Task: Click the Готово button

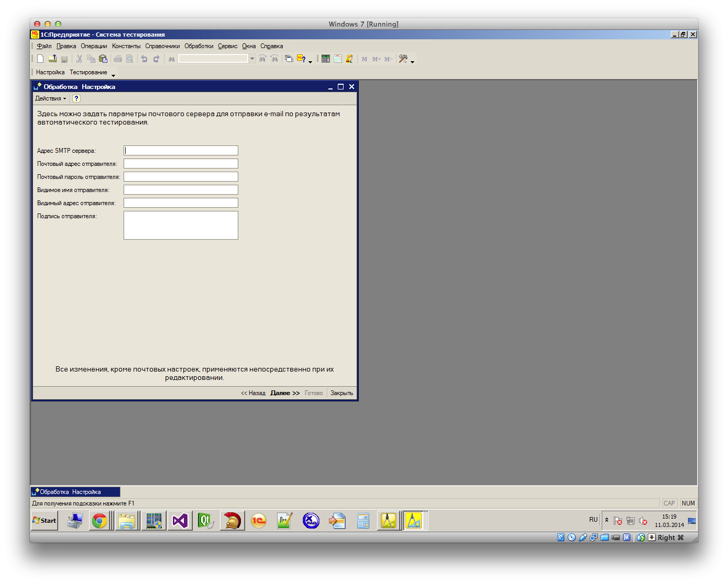Action: [314, 393]
